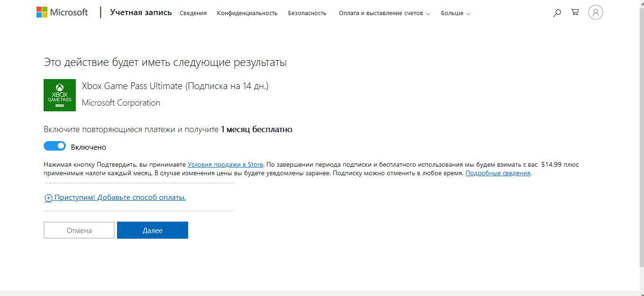
Task: Click the 1 месяц бесплатно text
Action: coord(256,129)
